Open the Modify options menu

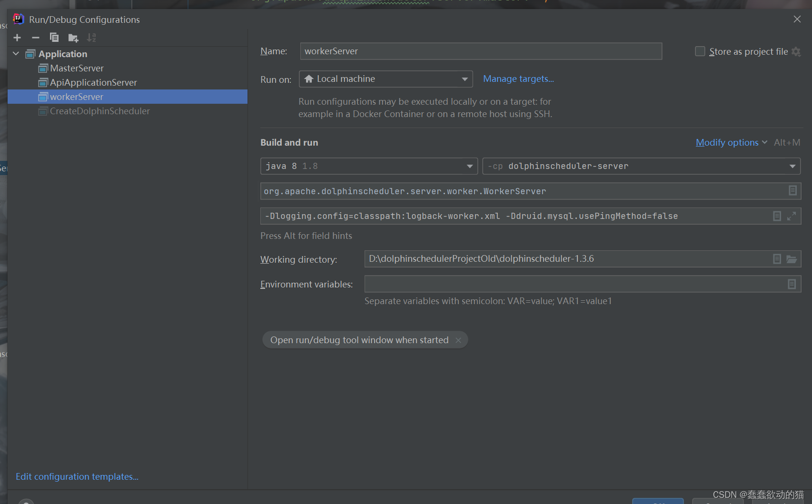pos(731,142)
